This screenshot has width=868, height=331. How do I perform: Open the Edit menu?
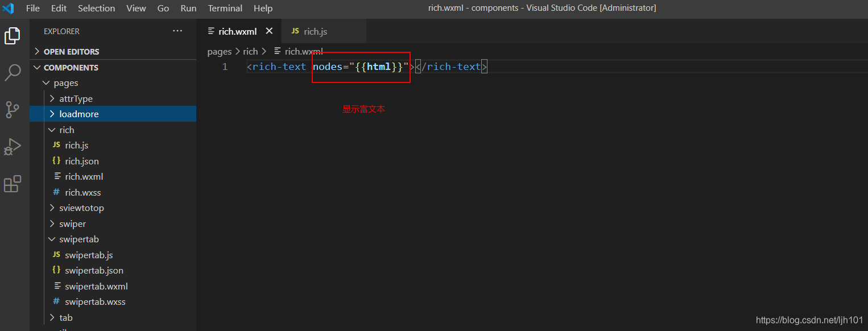pos(59,8)
